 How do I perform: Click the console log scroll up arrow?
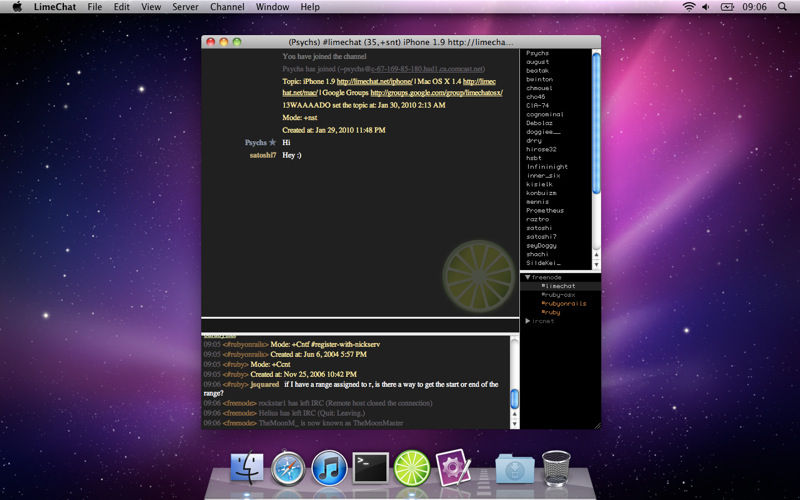pyautogui.click(x=514, y=414)
